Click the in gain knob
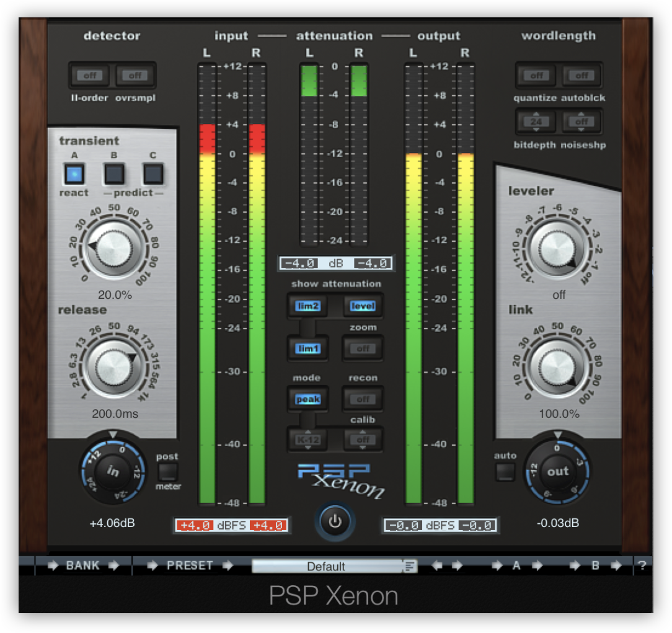The width and height of the screenshot is (672, 633). [x=113, y=471]
